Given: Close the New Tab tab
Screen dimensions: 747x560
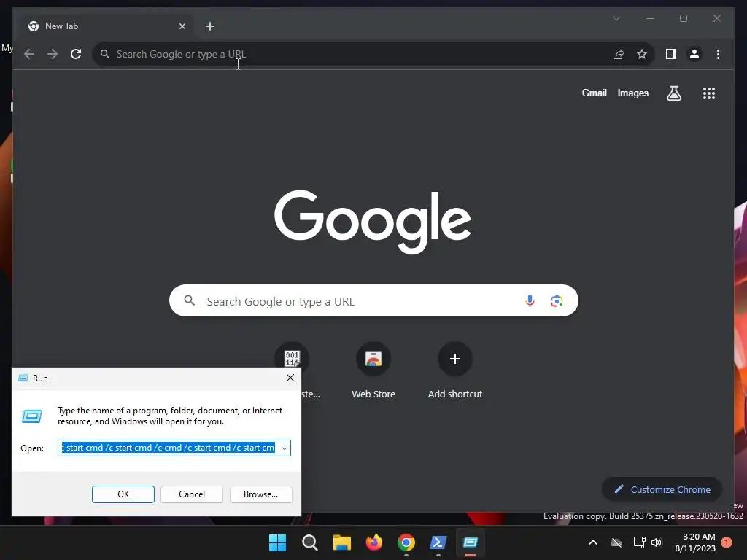Looking at the screenshot, I should [x=182, y=26].
